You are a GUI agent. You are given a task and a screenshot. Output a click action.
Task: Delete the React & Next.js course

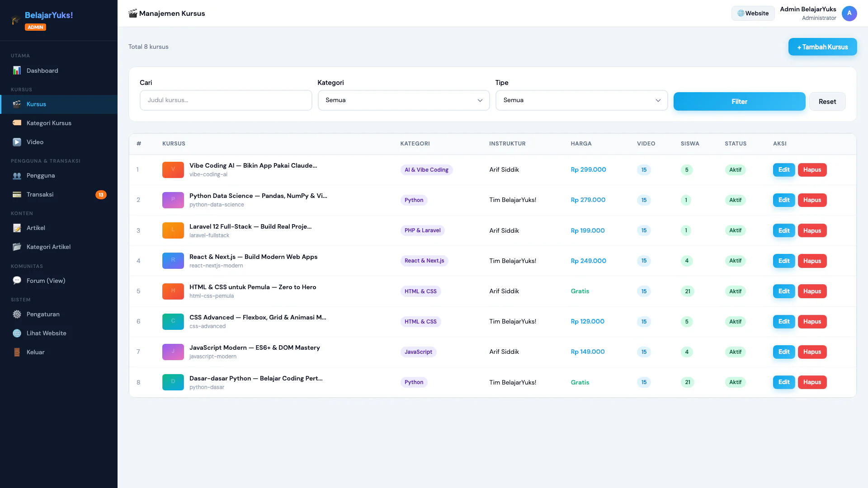812,261
